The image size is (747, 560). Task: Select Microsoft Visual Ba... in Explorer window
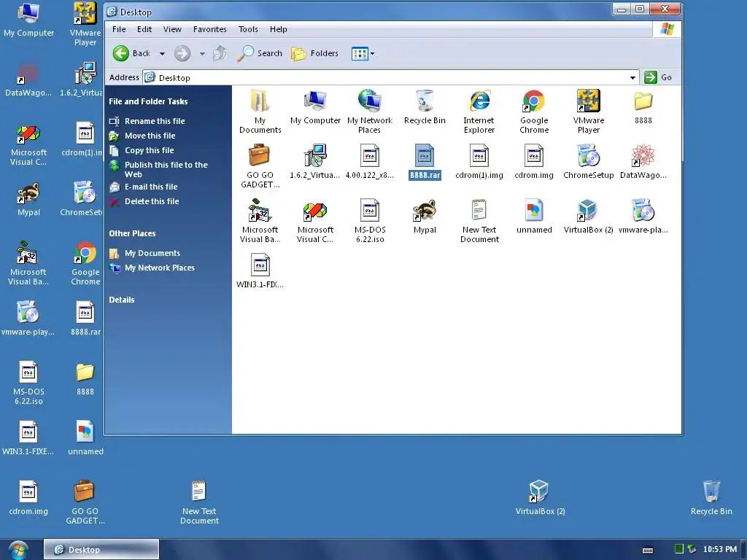(260, 220)
